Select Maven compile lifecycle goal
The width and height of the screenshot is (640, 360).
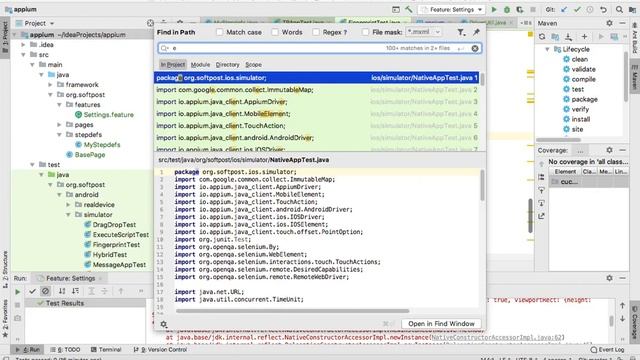coord(583,79)
